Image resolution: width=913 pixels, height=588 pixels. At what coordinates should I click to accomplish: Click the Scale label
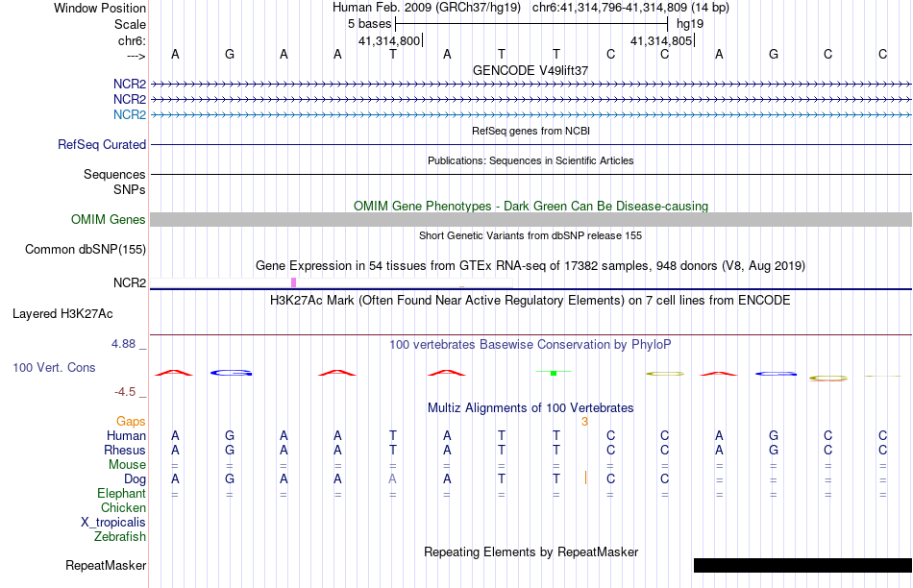[x=131, y=24]
